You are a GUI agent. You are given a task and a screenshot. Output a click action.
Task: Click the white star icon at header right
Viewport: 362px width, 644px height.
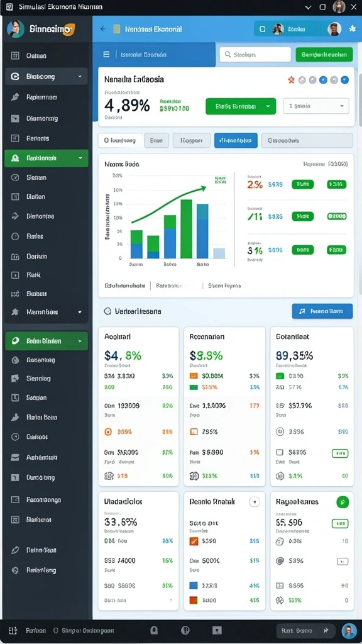tap(352, 29)
